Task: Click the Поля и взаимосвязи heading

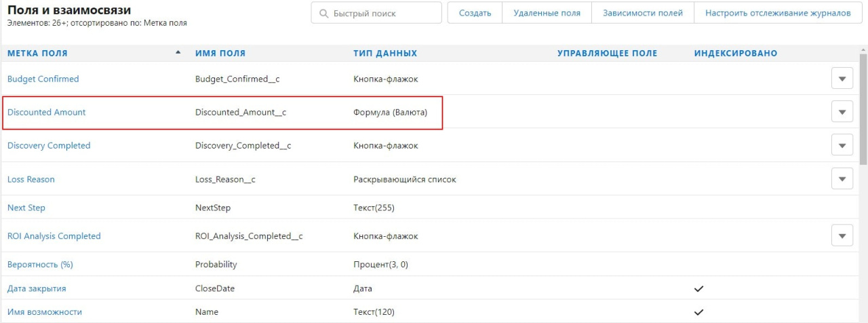Action: 69,10
